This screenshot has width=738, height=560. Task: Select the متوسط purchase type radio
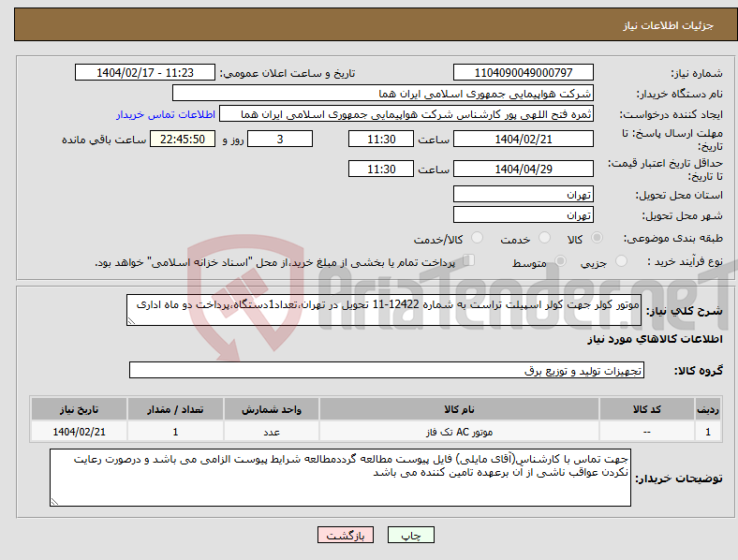560,261
